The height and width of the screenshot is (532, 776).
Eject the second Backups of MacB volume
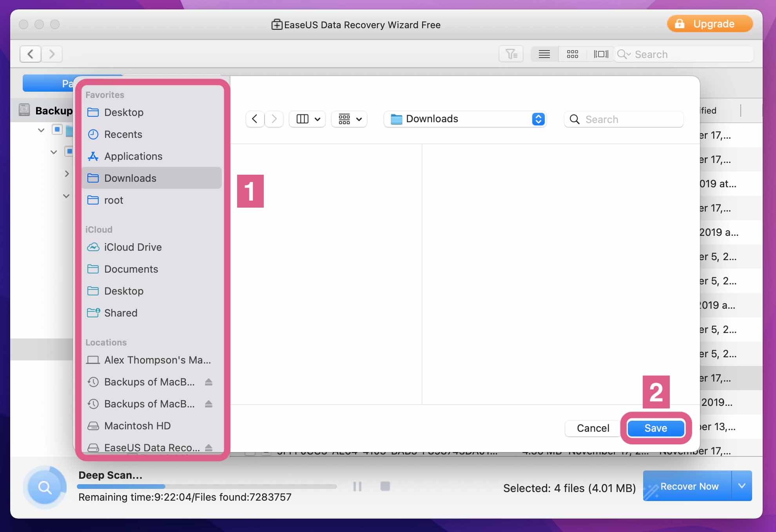click(x=209, y=404)
